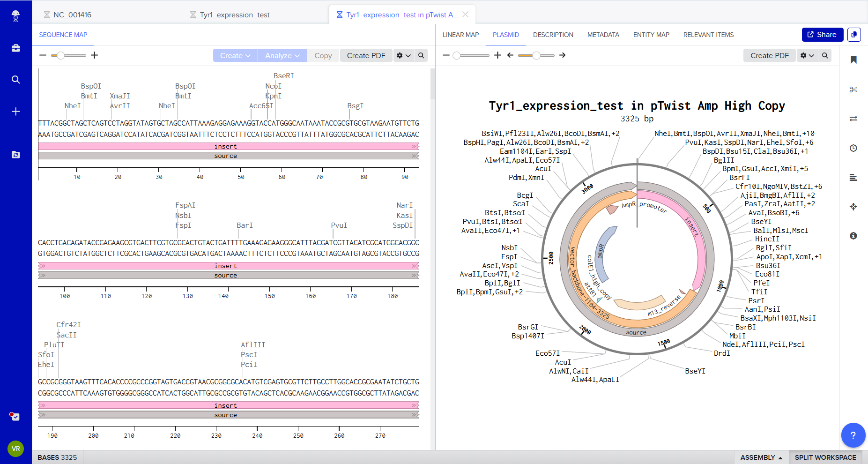
Task: Click the Share button
Action: coord(822,35)
